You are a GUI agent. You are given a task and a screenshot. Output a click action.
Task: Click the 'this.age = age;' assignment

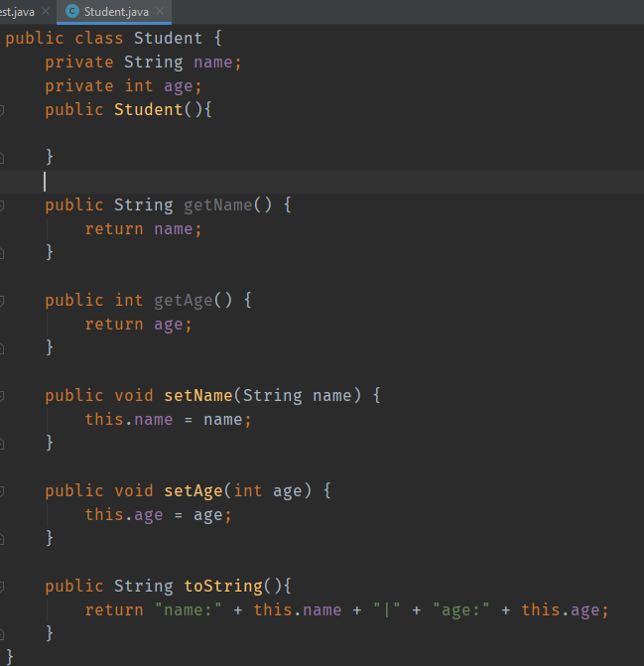[x=159, y=515]
